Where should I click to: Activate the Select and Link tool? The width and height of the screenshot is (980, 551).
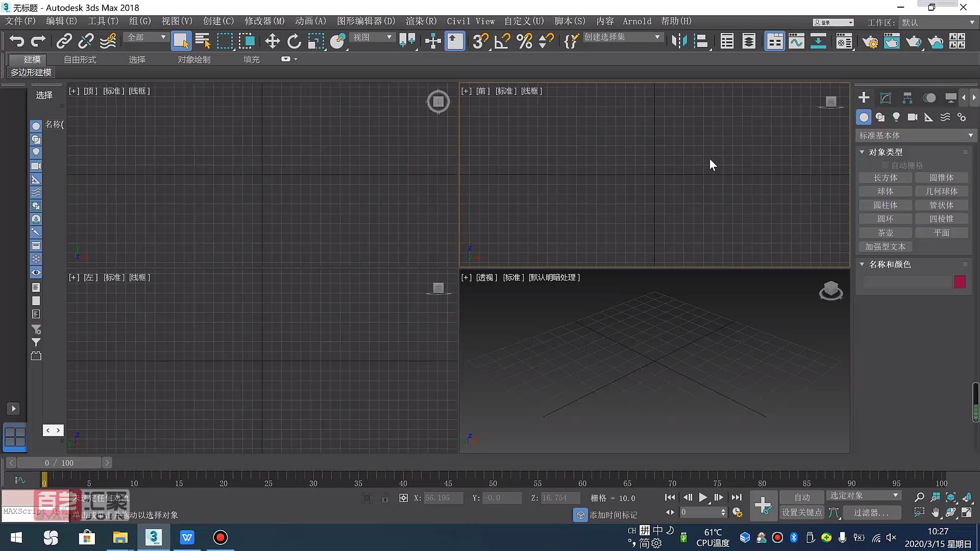tap(63, 41)
